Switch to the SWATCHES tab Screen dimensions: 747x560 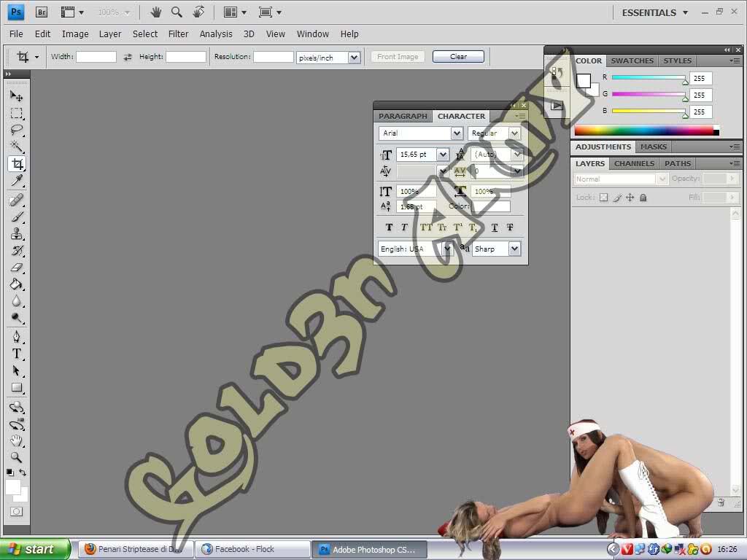[632, 61]
